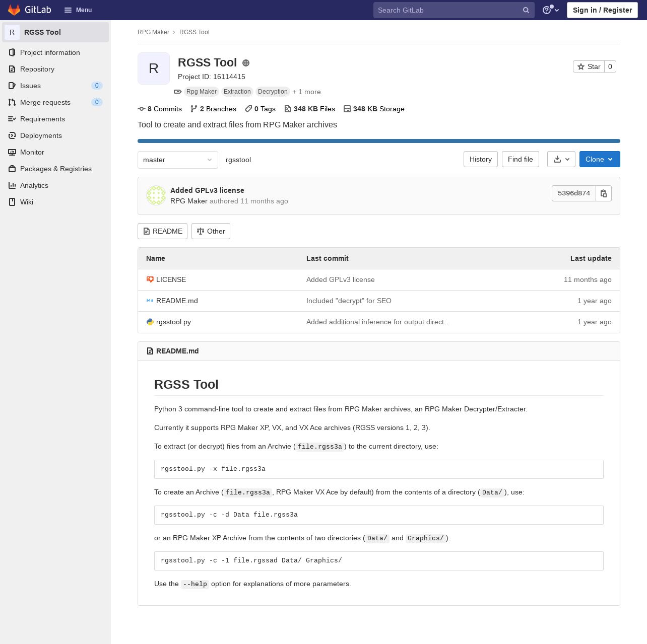Copy commit SHA with clipboard icon
647x644 pixels.
pos(604,193)
